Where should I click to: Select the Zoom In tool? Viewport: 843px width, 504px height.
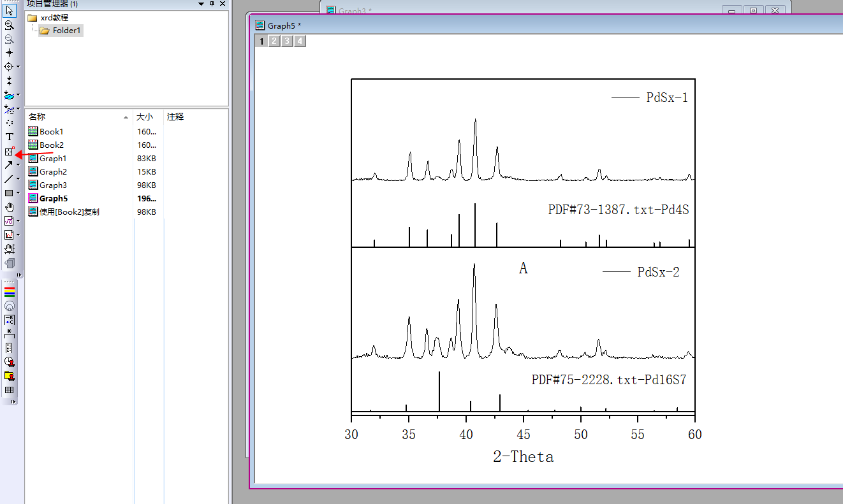coord(9,25)
